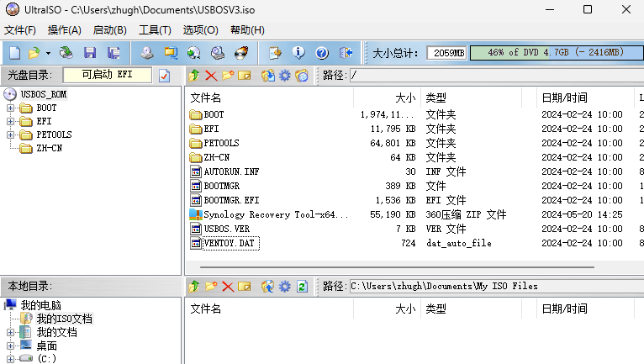
Task: Select the BOOTMGR.EFI file row
Action: coord(232,200)
